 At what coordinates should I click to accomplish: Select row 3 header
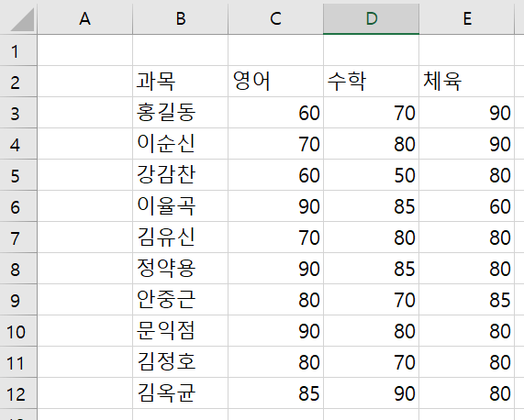[x=18, y=113]
